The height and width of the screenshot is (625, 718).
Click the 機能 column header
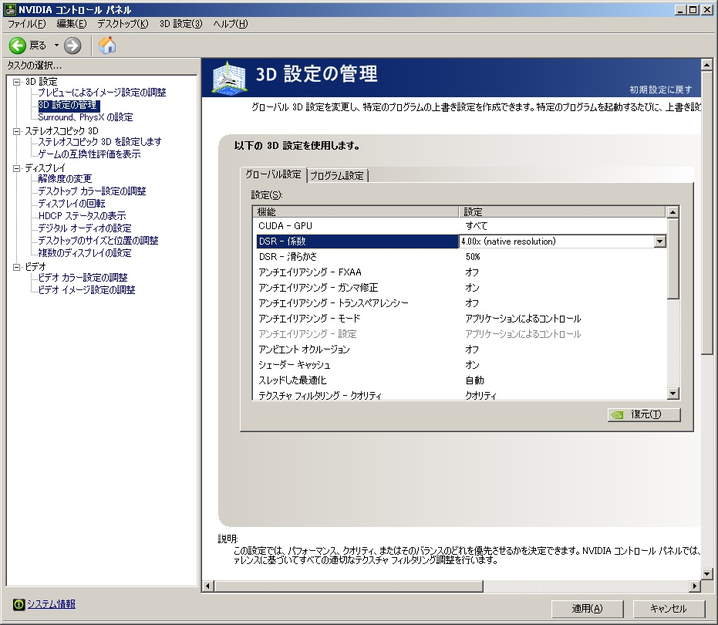pos(356,212)
